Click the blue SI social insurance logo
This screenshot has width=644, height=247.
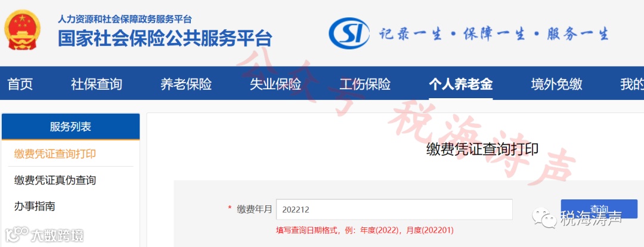tap(349, 33)
